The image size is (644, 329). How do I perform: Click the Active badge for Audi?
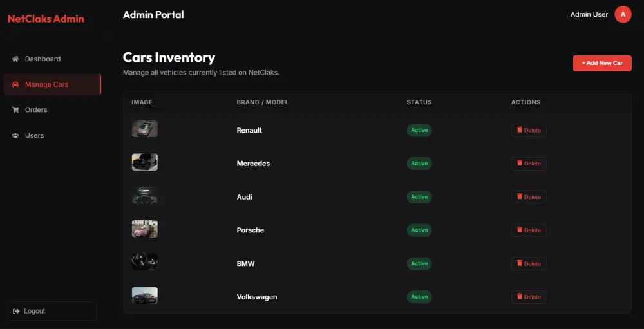tap(419, 197)
